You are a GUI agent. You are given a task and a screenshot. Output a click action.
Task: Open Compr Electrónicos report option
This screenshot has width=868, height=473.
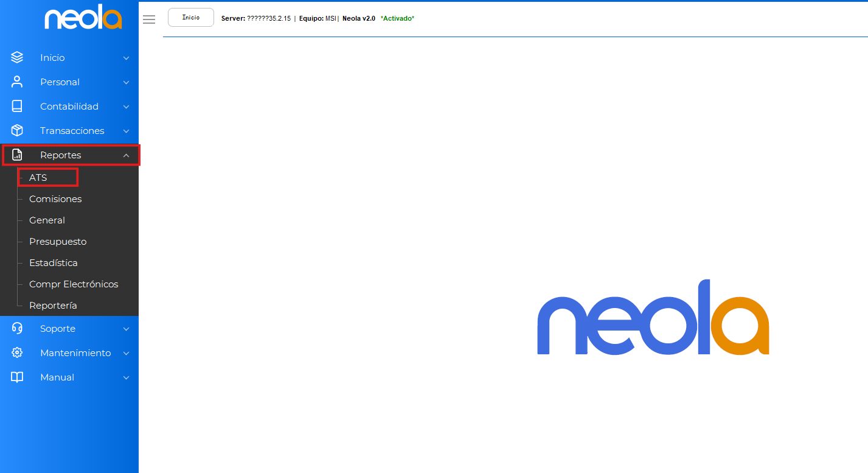(x=74, y=284)
